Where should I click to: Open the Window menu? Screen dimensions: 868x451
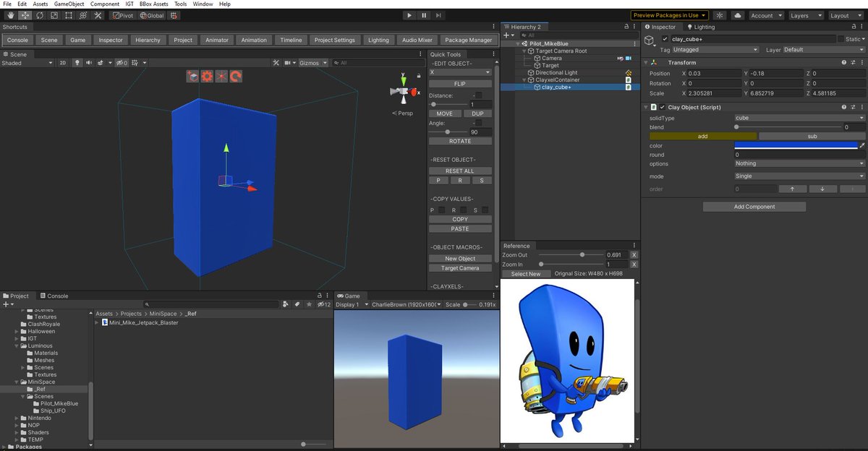(203, 3)
